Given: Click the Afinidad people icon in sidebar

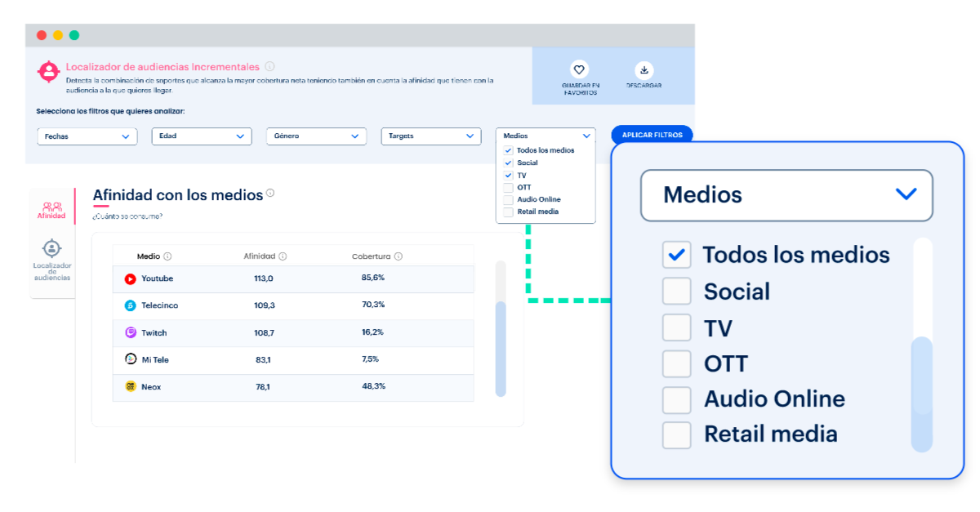Looking at the screenshot, I should tap(51, 206).
